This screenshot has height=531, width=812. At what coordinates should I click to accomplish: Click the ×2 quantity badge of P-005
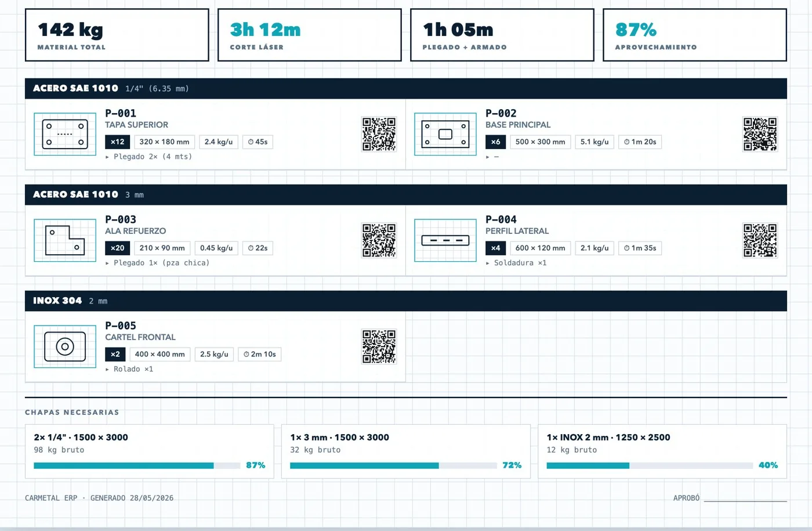[115, 355]
